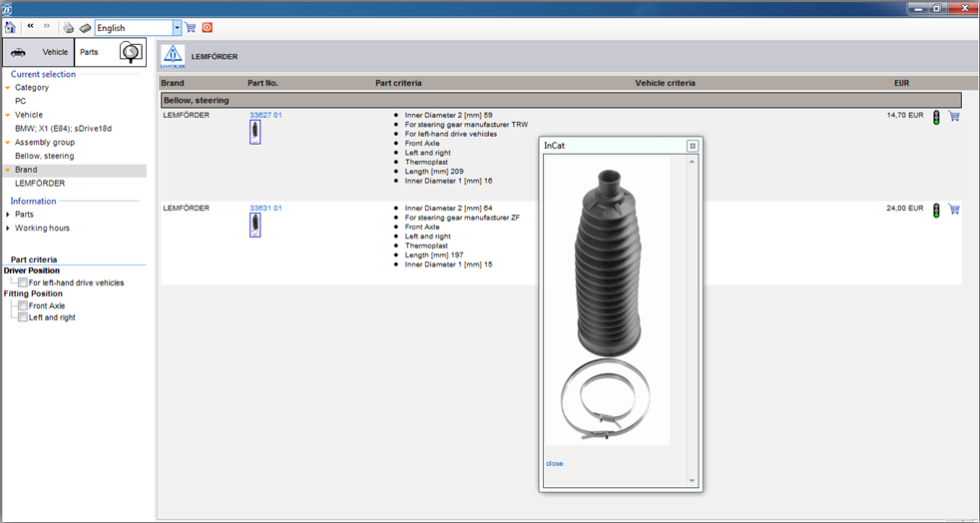This screenshot has height=523, width=980.
Task: Open the language dropdown arrow next to English
Action: [x=178, y=28]
